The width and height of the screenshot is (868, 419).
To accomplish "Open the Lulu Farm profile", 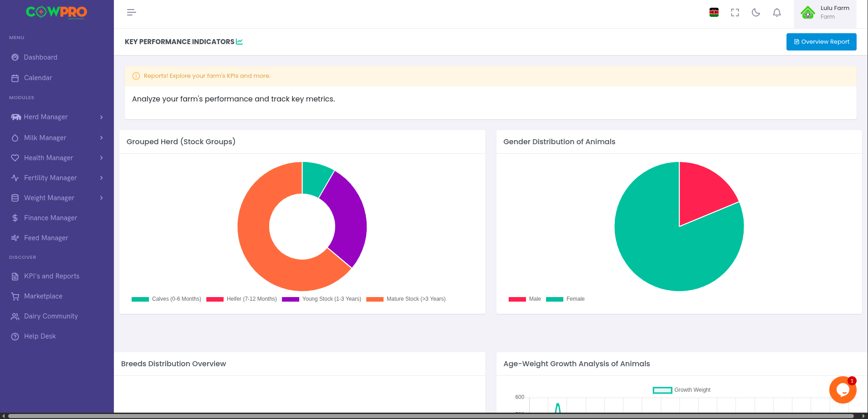I will 825,12.
